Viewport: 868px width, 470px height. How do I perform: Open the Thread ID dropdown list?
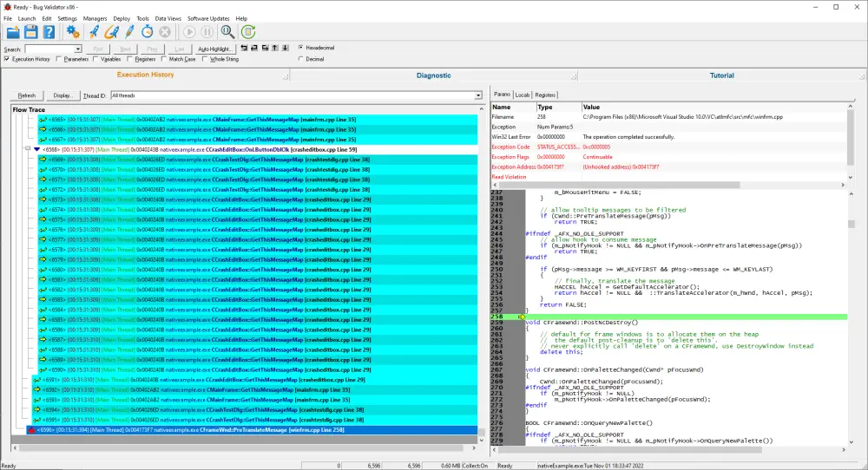coord(478,95)
